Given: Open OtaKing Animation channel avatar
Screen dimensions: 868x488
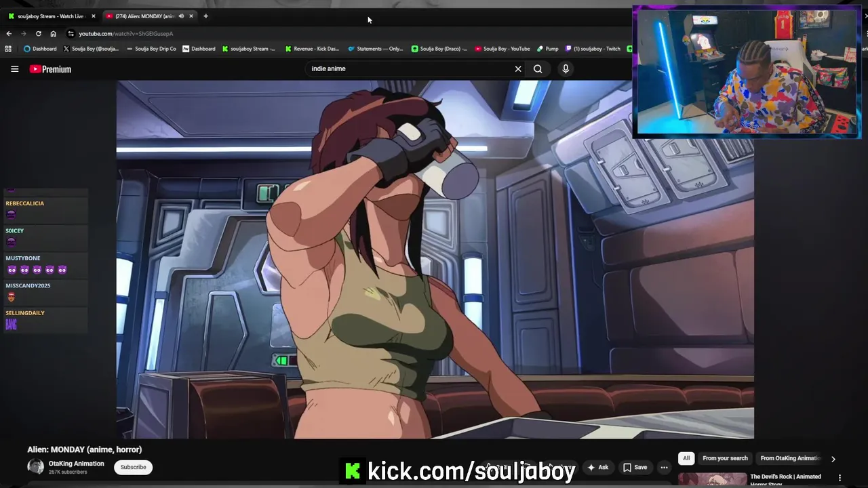Looking at the screenshot, I should tap(35, 466).
